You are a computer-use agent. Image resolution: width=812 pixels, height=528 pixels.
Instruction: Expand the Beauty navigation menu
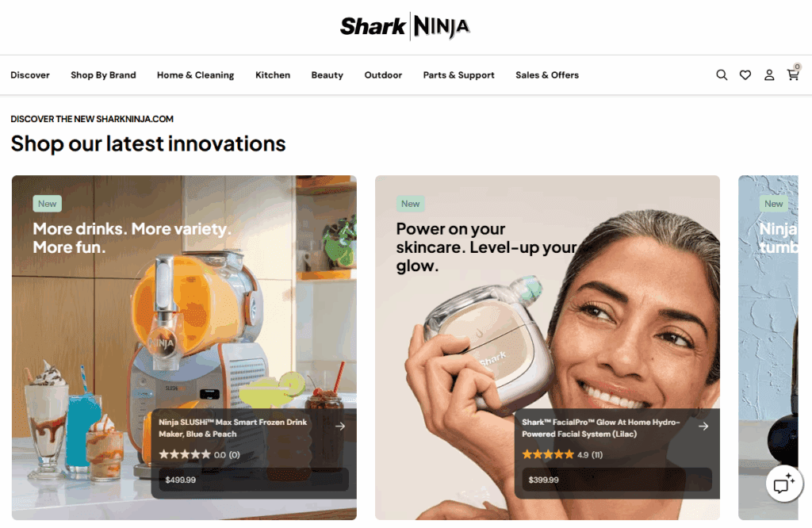(x=327, y=75)
